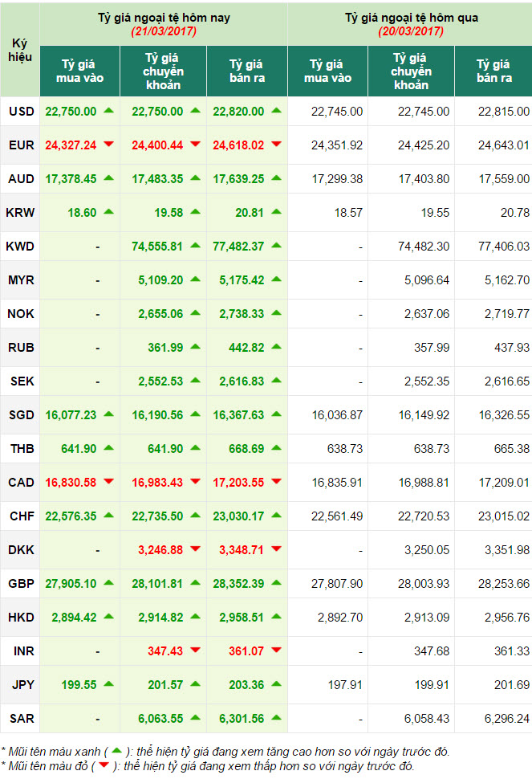Select yesterday's 'Tỷ giá bán ra' column header
This screenshot has width=532, height=779.
tap(493, 71)
